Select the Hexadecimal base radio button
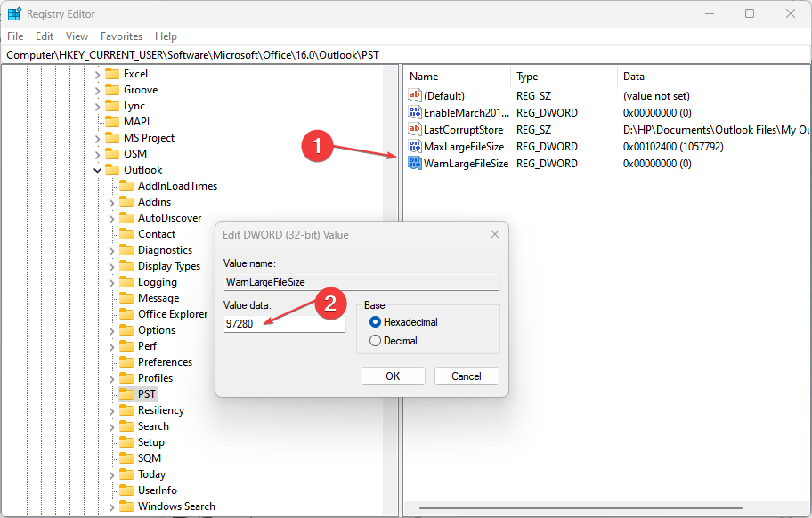The width and height of the screenshot is (812, 518). 376,322
